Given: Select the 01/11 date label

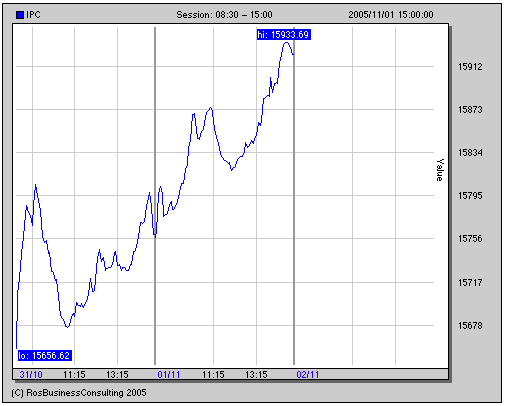Looking at the screenshot, I should pos(169,375).
